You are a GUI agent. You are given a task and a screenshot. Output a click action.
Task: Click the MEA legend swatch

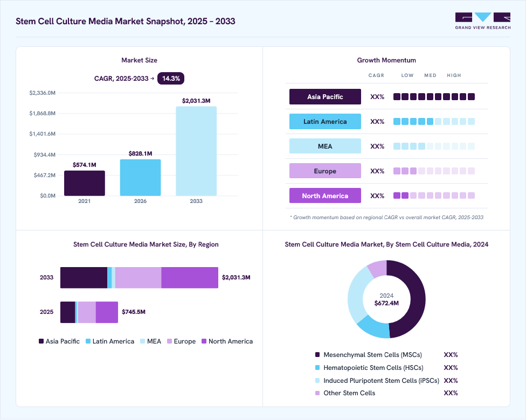point(143,341)
